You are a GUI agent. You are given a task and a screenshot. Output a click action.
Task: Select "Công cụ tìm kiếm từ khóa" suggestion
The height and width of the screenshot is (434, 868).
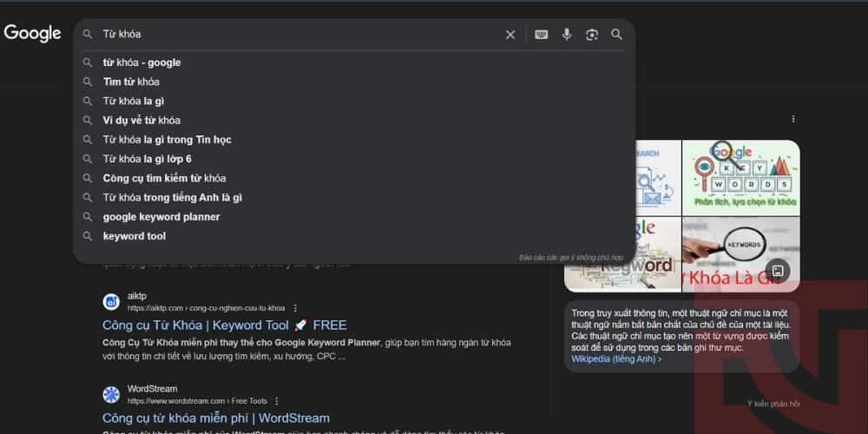tap(354, 178)
